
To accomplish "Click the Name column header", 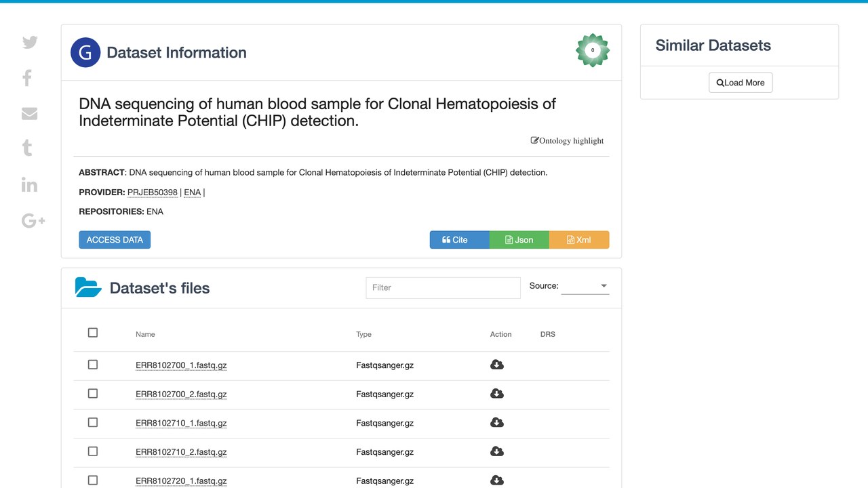I will (145, 334).
